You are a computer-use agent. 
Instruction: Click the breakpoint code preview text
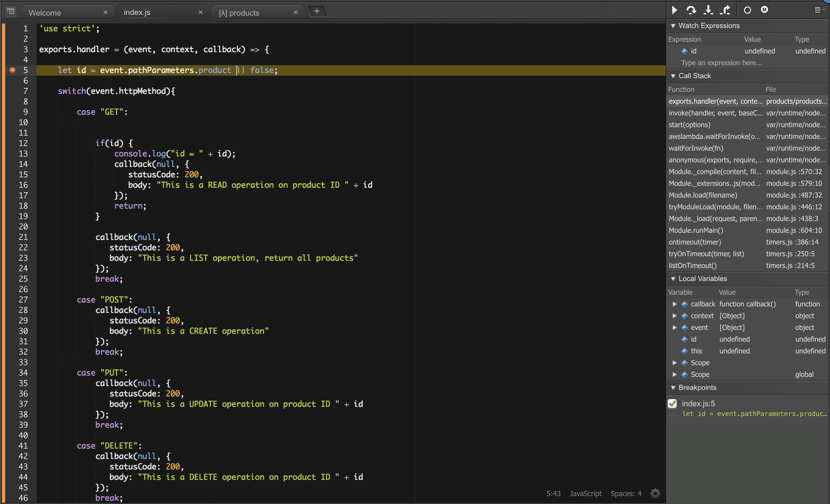click(755, 414)
